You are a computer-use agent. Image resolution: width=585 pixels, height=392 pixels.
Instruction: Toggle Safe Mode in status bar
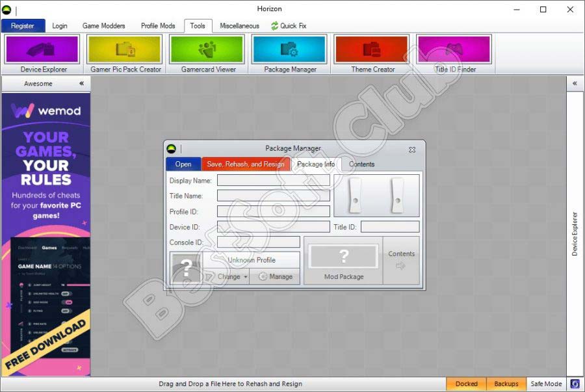545,384
